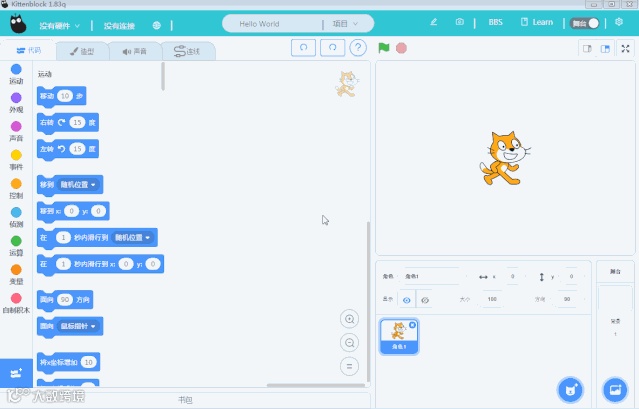
Task: Start the project with green flag
Action: [x=383, y=48]
